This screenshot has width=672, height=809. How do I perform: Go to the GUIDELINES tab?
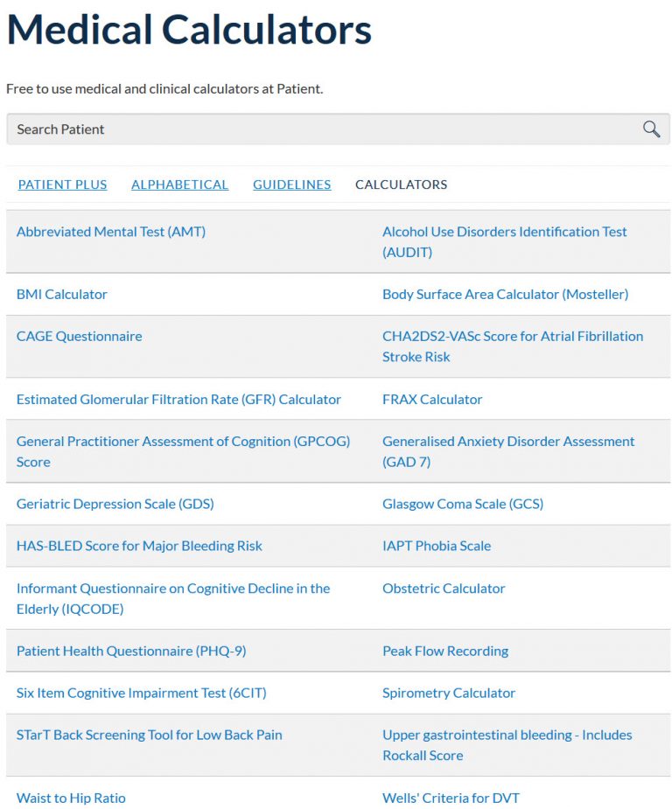(x=291, y=185)
